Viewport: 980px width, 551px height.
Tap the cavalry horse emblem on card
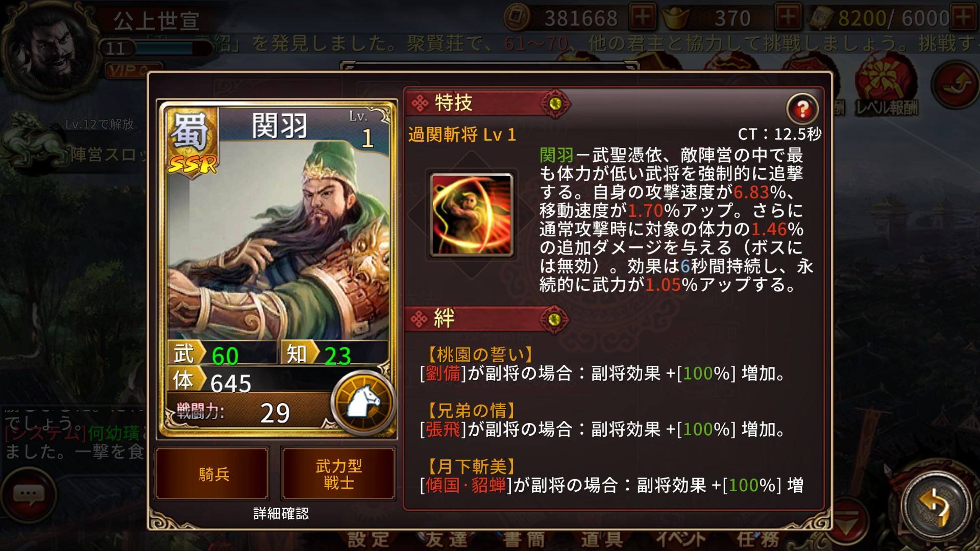click(363, 403)
